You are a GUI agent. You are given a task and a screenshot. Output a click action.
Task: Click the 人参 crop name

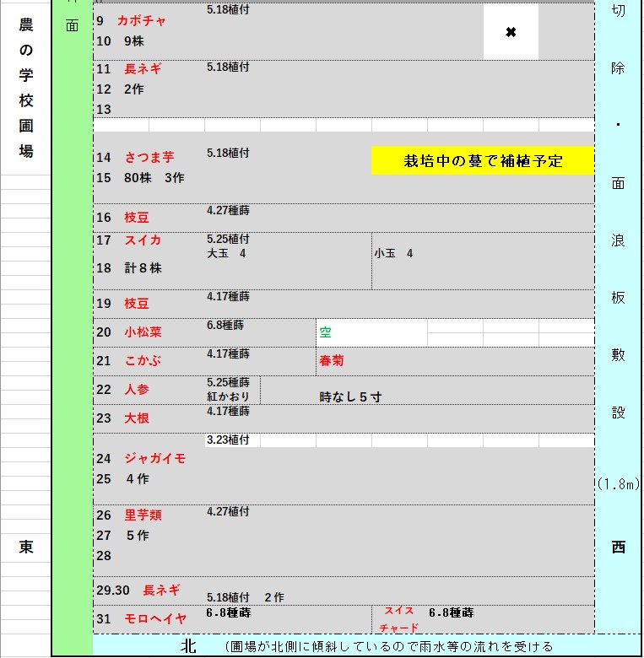pyautogui.click(x=137, y=390)
